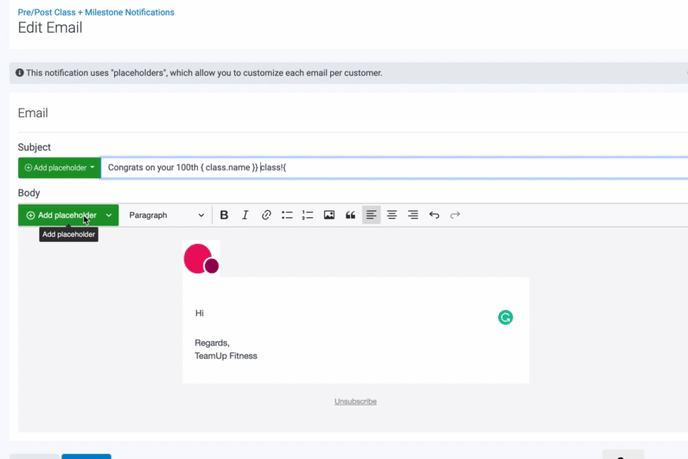Open the Subject Add placeholder dropdown
Screen dimensions: 688x459
[x=59, y=168]
